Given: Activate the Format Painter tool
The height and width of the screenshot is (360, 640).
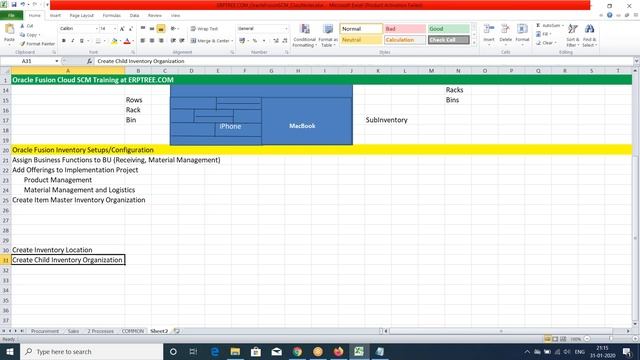Looking at the screenshot, I should [x=37, y=44].
